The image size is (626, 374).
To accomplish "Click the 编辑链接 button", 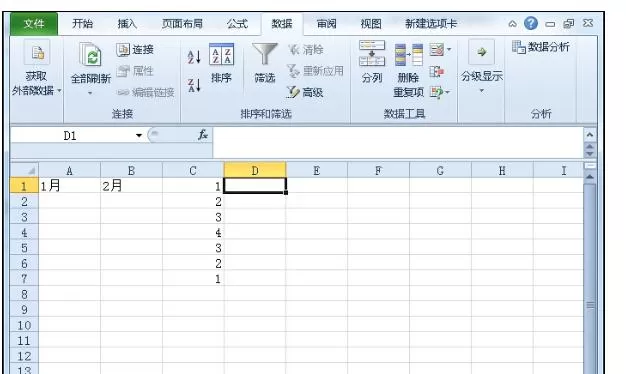I will pos(146,93).
